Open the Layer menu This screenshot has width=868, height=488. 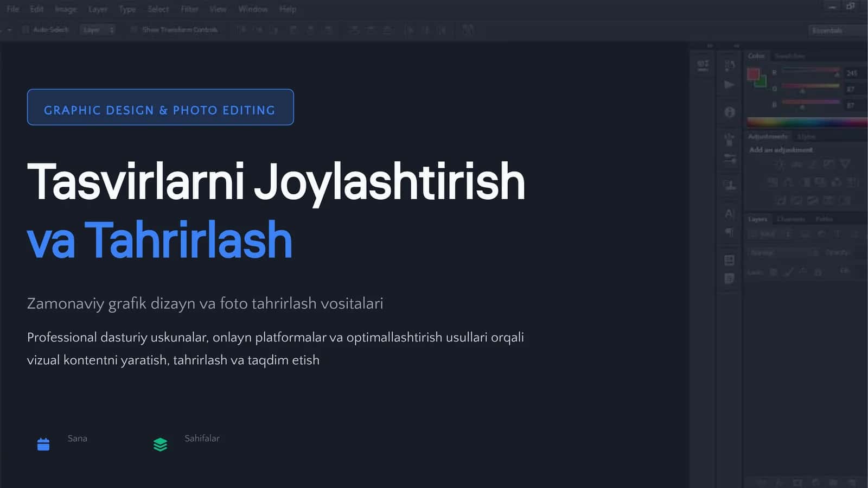coord(98,9)
